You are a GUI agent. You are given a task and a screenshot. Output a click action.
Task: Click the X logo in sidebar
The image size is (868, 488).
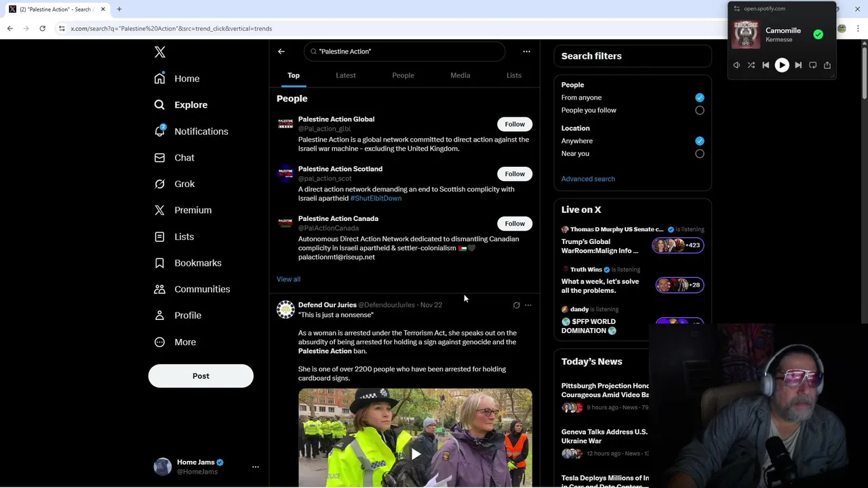(159, 52)
